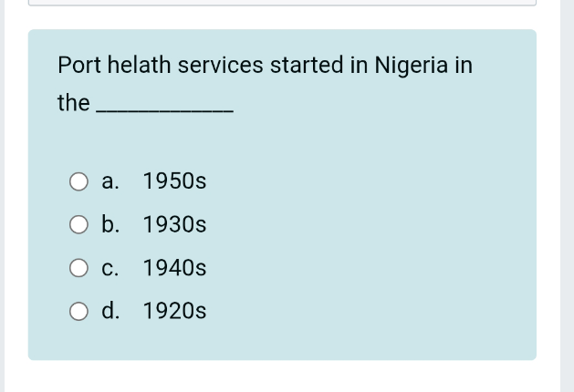Click the 1950s answer text

tap(174, 181)
